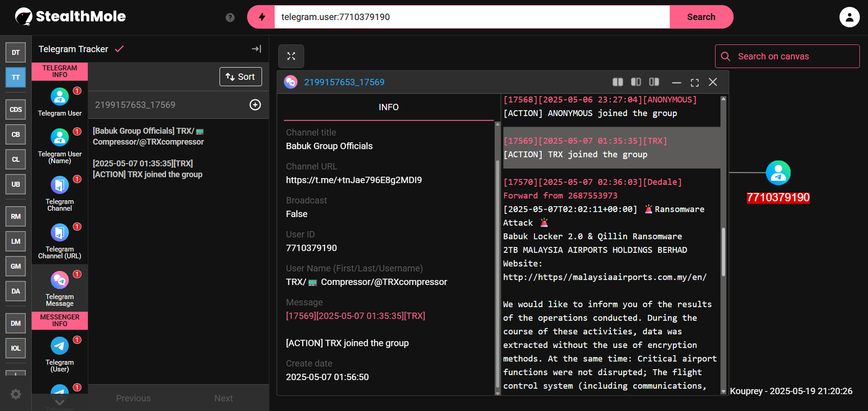Click the Create date value 2025-05-07 01:56:50
The height and width of the screenshot is (411, 868).
coord(327,377)
